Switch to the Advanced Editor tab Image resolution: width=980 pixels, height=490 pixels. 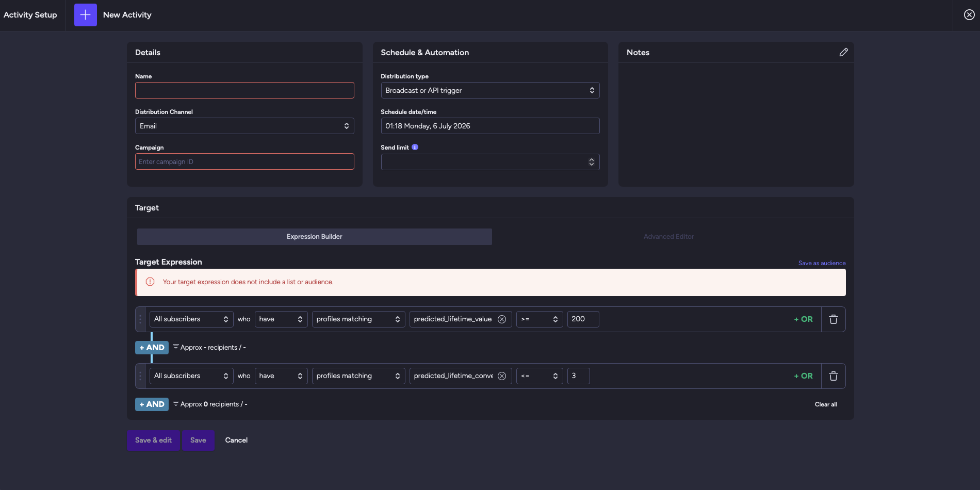668,237
